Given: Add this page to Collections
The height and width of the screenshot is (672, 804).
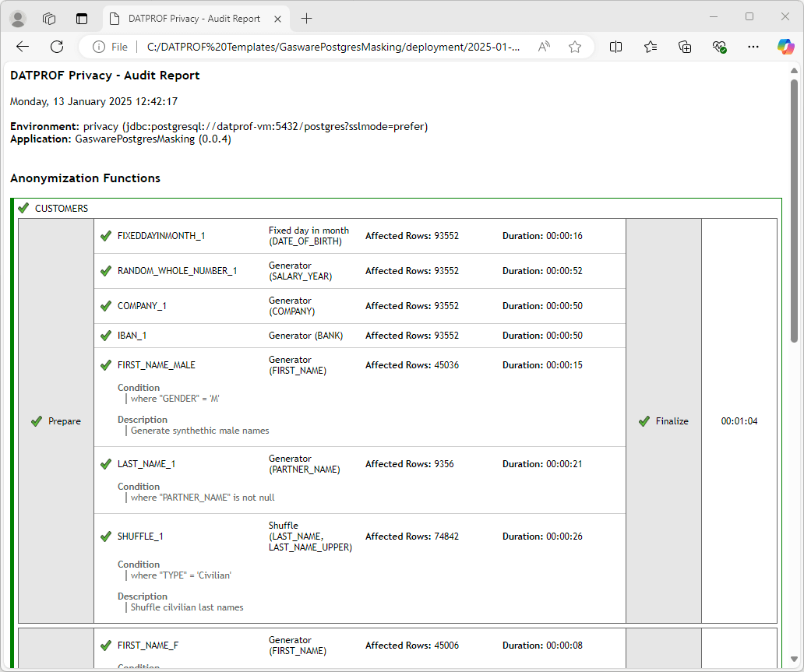Looking at the screenshot, I should (x=685, y=47).
